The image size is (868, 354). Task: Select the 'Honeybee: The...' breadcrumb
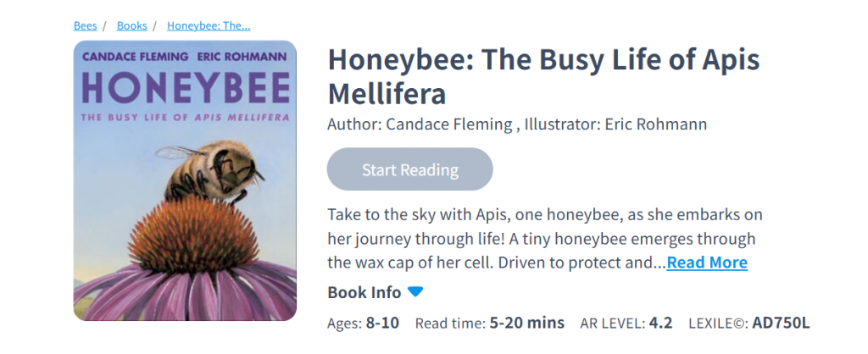pos(209,25)
